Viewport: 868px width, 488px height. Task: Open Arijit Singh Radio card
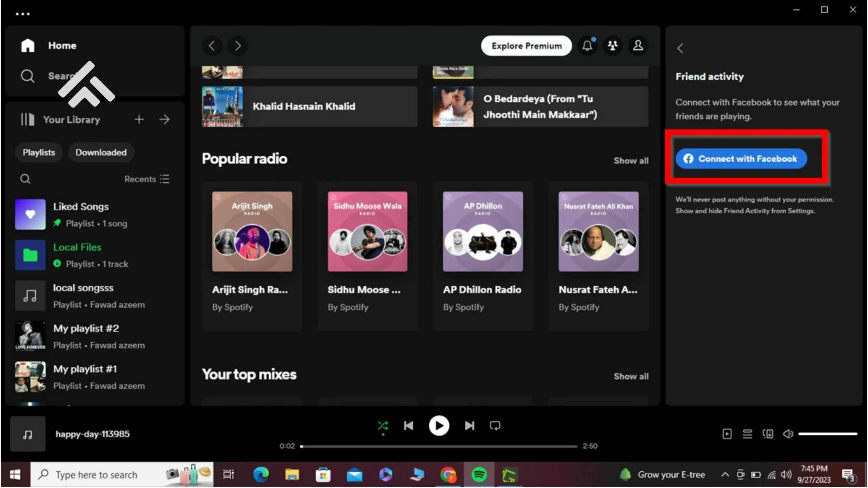252,256
